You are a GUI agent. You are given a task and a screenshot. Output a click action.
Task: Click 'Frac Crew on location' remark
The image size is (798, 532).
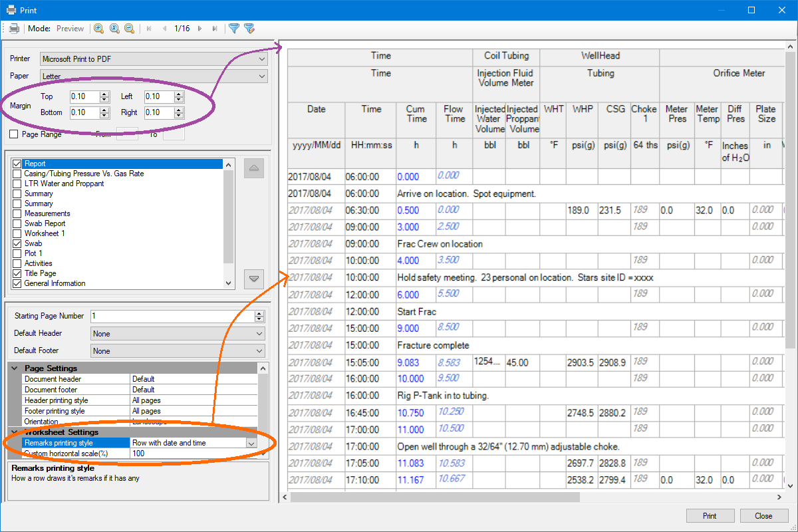tap(440, 244)
